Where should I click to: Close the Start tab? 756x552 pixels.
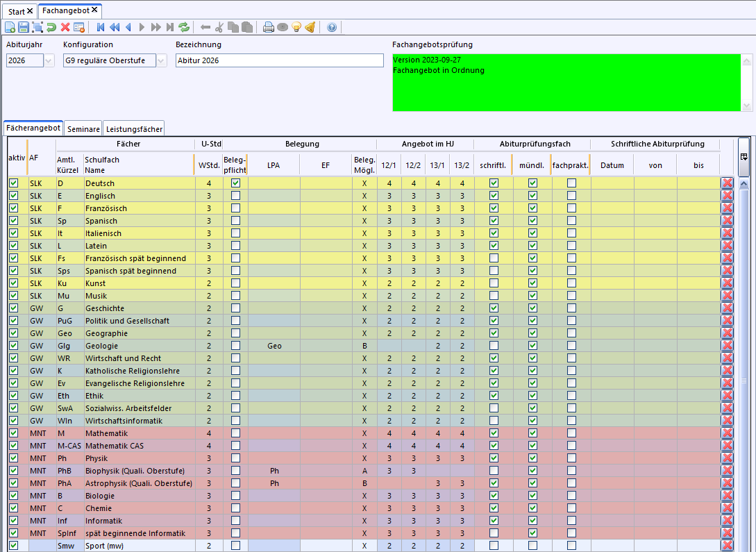click(x=30, y=11)
